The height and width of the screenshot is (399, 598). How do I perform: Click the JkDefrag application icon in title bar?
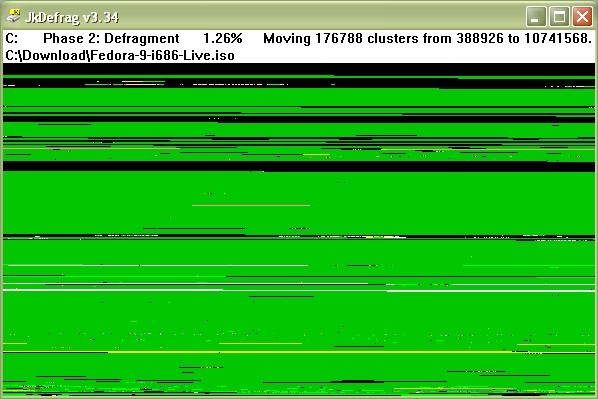(14, 16)
